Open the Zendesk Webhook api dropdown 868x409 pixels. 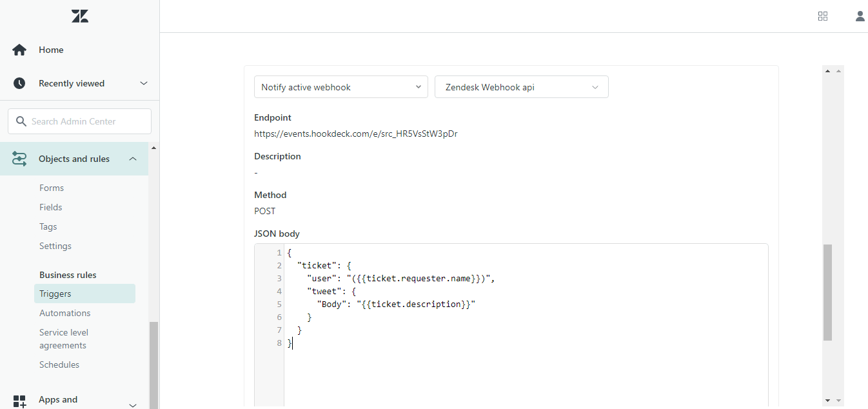[521, 86]
